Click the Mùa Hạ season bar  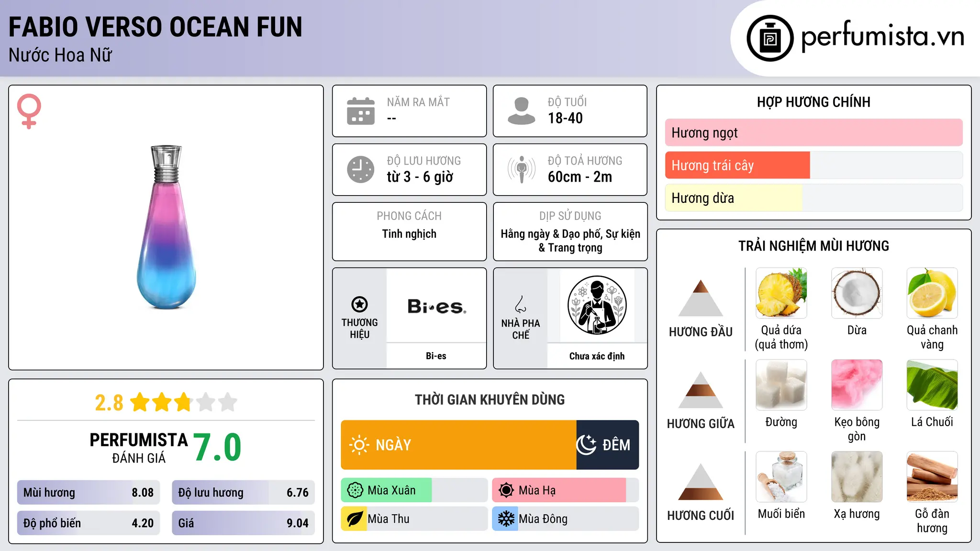click(x=566, y=490)
